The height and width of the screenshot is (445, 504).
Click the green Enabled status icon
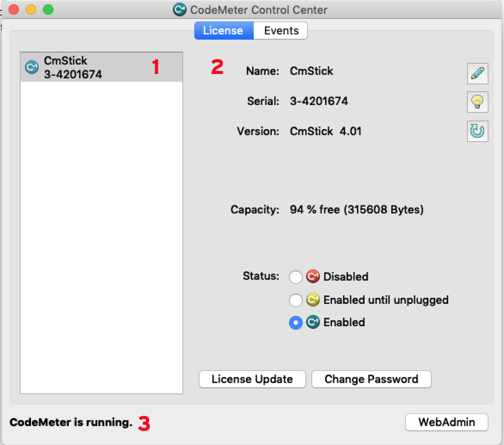[x=313, y=322]
